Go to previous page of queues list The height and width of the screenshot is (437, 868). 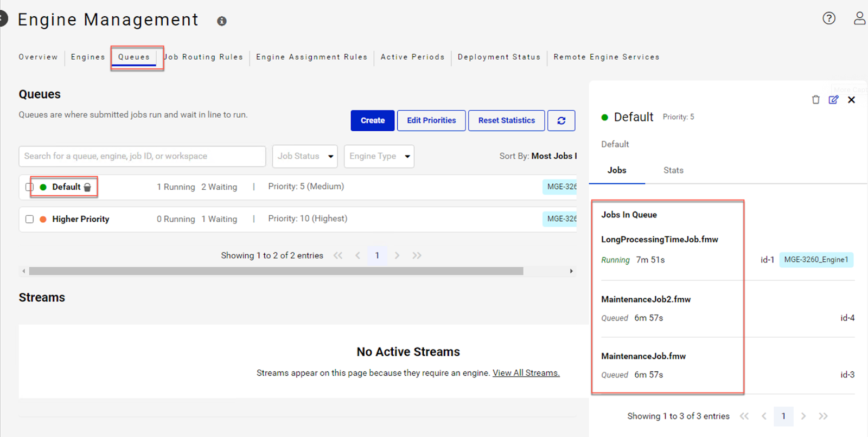358,255
